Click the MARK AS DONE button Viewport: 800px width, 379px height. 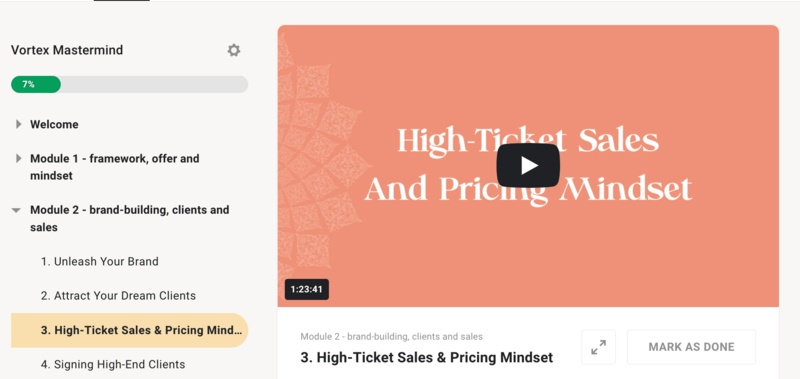691,347
